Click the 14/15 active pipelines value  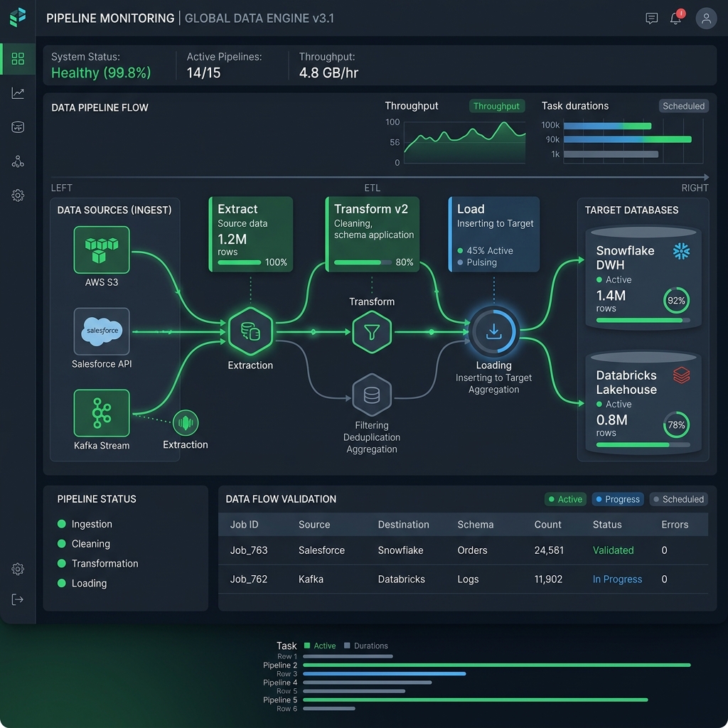pyautogui.click(x=203, y=73)
